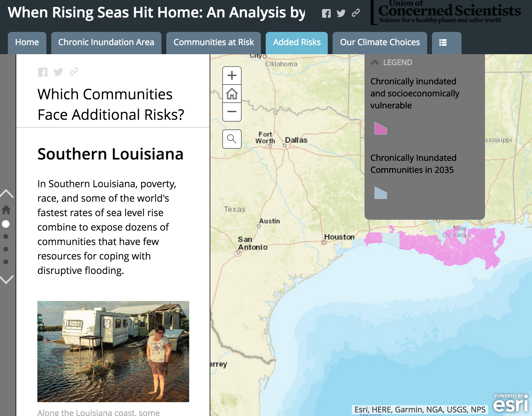Select the current white section dot
The height and width of the screenshot is (416, 532).
6,224
